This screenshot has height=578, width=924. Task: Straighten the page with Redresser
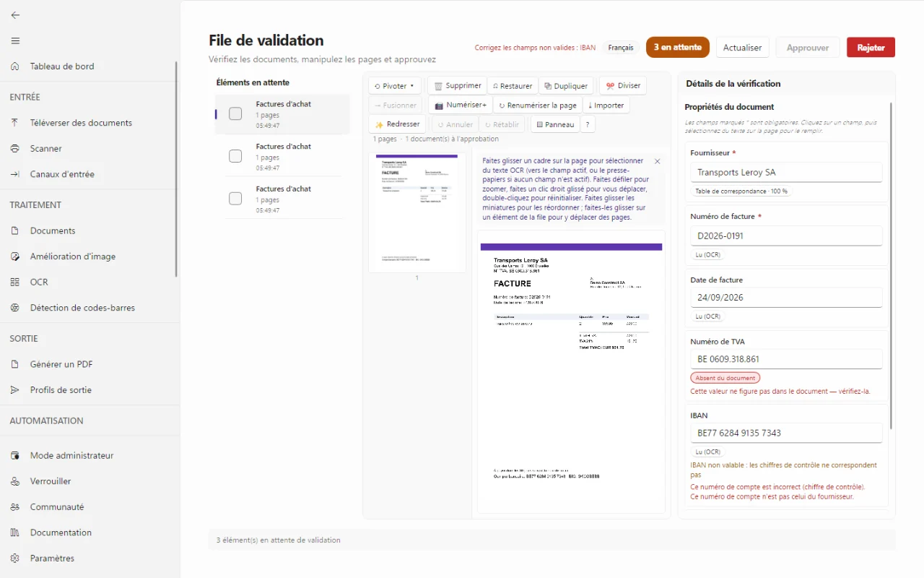(397, 124)
